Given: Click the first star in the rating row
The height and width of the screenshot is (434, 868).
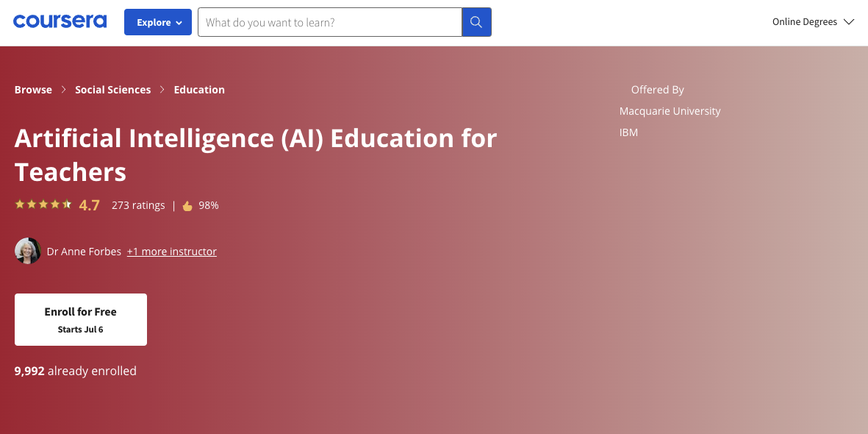Looking at the screenshot, I should coord(20,204).
